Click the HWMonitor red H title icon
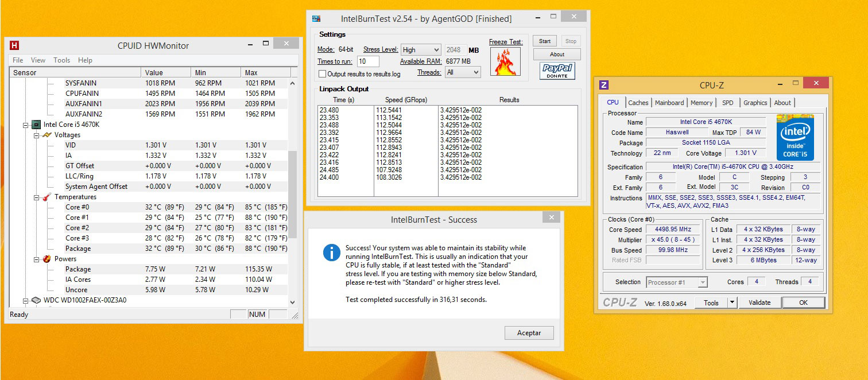The width and height of the screenshot is (868, 380). [15, 45]
